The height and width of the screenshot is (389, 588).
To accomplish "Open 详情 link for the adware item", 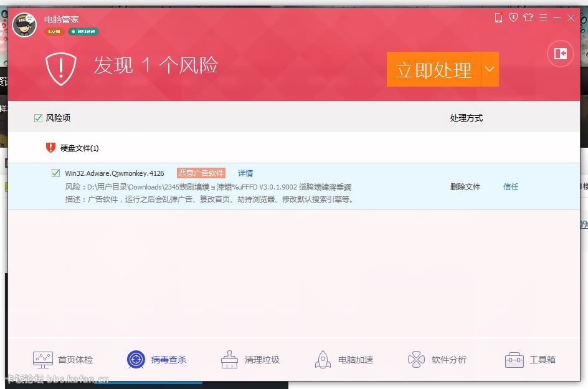I will tap(245, 173).
